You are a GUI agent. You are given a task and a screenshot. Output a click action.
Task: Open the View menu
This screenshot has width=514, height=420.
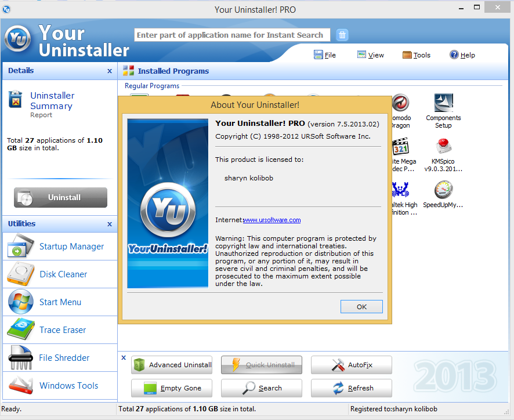371,55
